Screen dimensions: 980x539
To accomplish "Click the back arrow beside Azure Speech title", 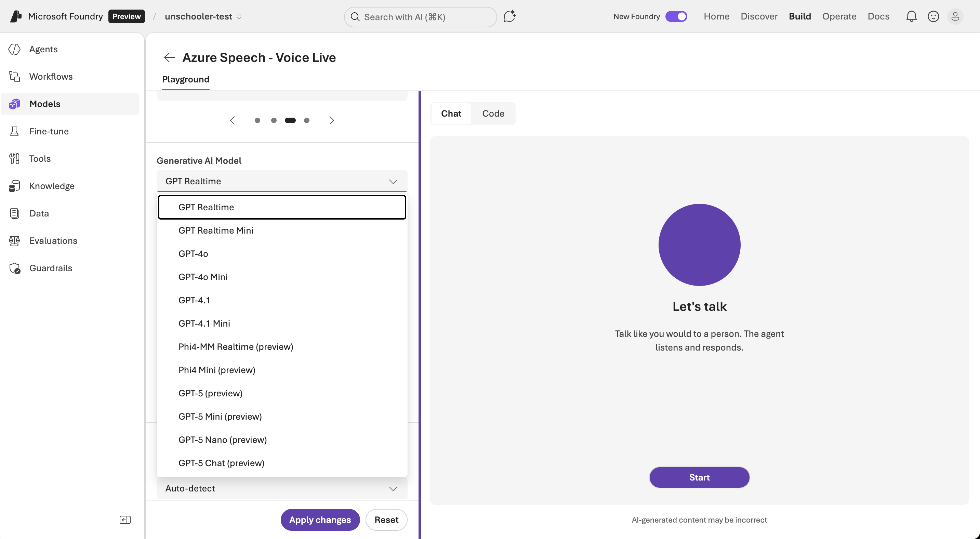I will pos(169,57).
